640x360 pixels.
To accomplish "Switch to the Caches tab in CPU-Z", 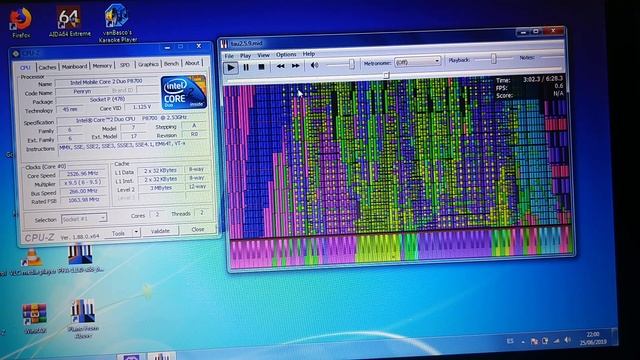I will [x=47, y=67].
